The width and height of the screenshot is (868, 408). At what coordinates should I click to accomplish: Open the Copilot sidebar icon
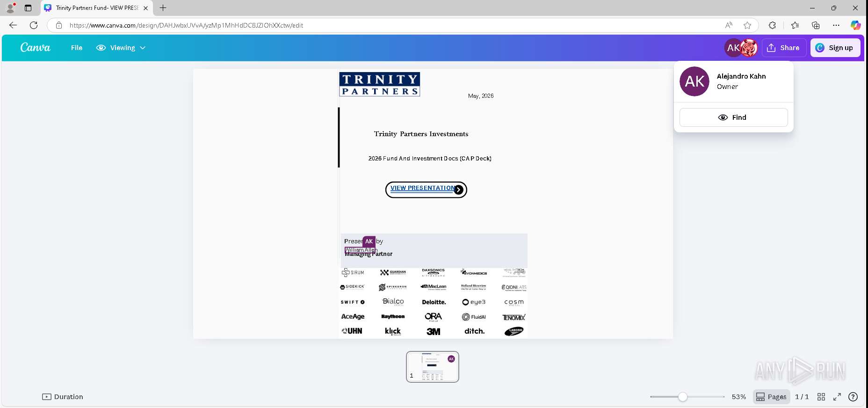(856, 25)
